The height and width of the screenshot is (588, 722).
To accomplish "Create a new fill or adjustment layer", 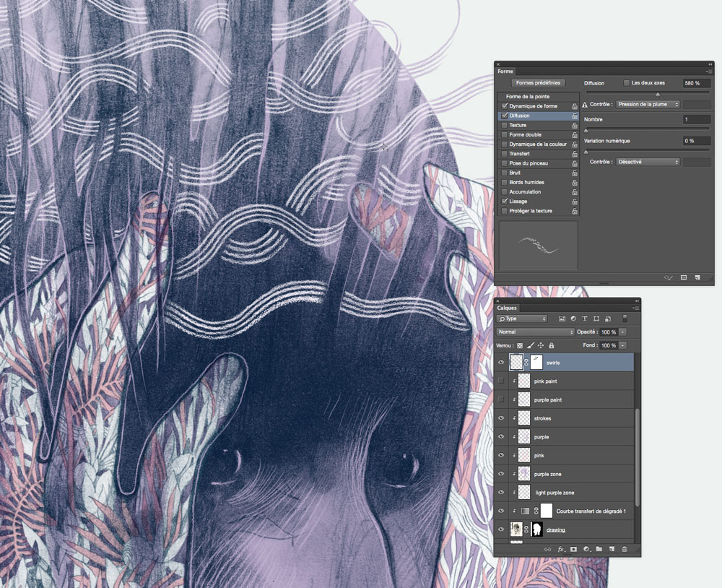I will [x=586, y=549].
